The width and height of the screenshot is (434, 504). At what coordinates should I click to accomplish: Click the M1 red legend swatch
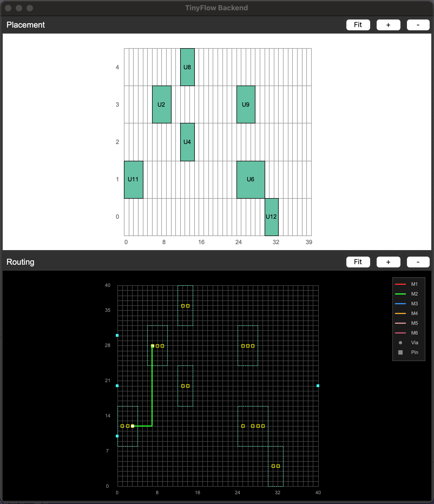tap(400, 284)
